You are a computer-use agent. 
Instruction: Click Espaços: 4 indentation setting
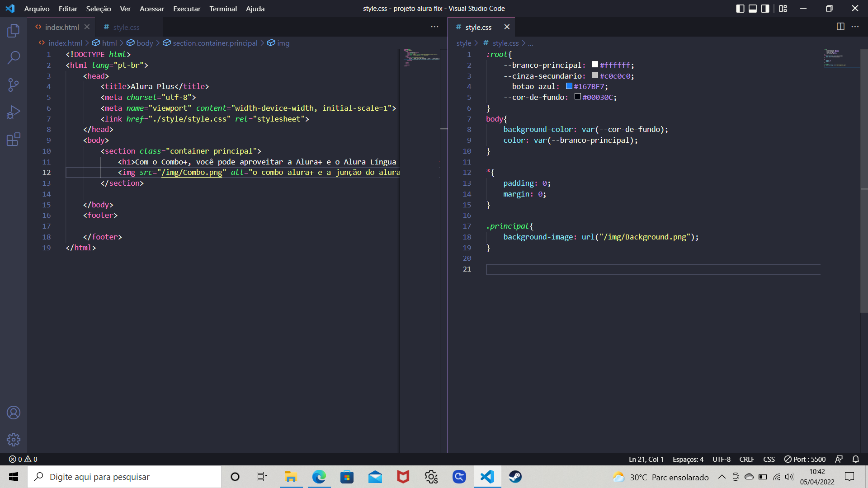tap(688, 459)
